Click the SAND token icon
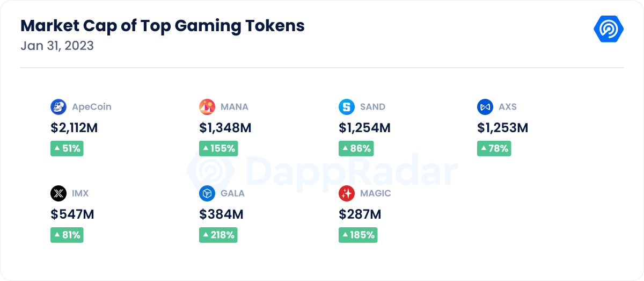 coord(347,107)
